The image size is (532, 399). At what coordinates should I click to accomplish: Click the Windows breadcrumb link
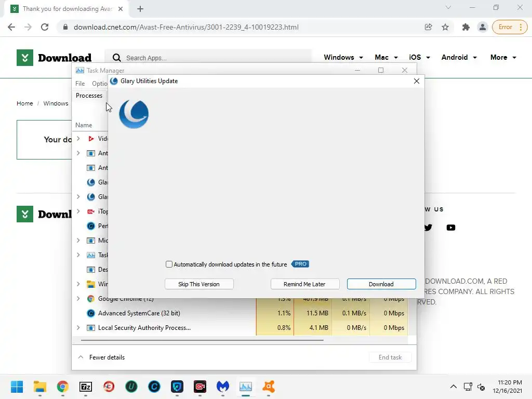tap(56, 103)
